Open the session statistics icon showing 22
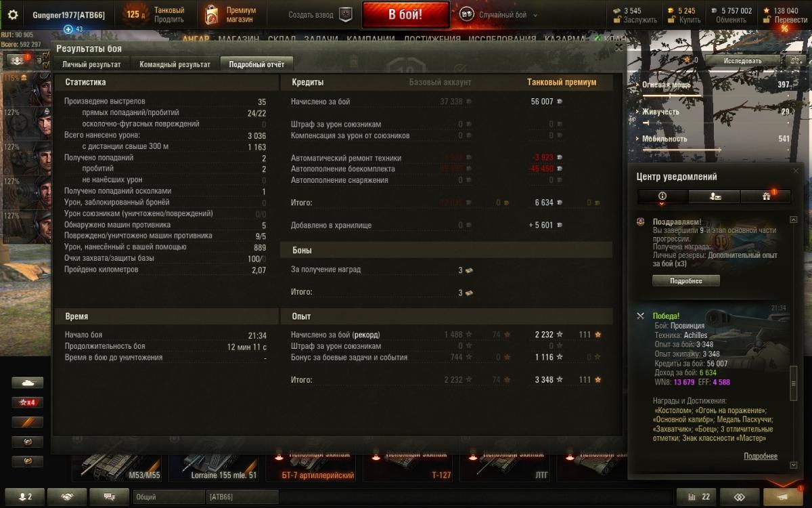 (x=696, y=496)
